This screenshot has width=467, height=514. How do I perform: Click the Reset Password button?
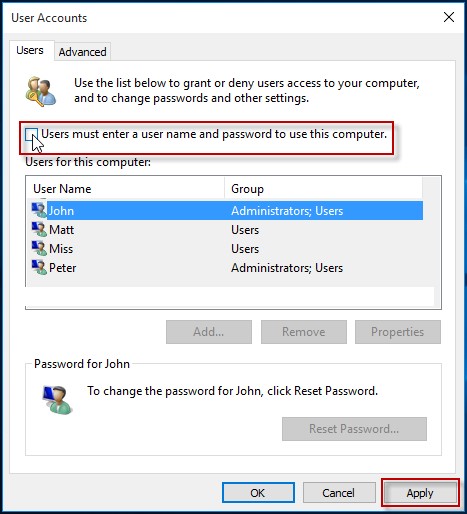click(x=354, y=429)
